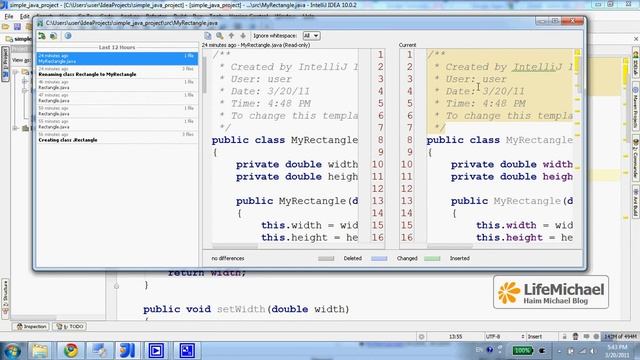The height and width of the screenshot is (360, 640).
Task: Click the Create Patch icon in history toolbar
Action: (x=53, y=36)
